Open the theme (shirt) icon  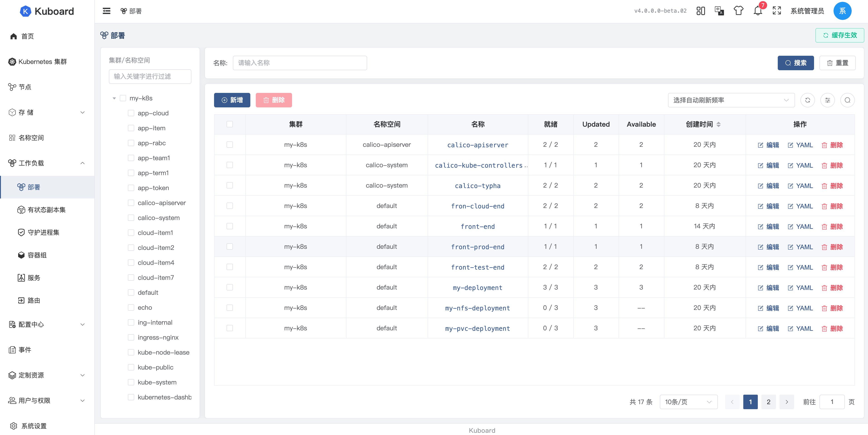pos(738,11)
